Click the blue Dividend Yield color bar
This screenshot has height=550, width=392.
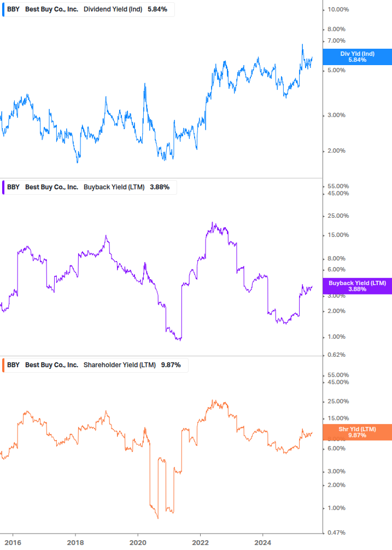3,9
